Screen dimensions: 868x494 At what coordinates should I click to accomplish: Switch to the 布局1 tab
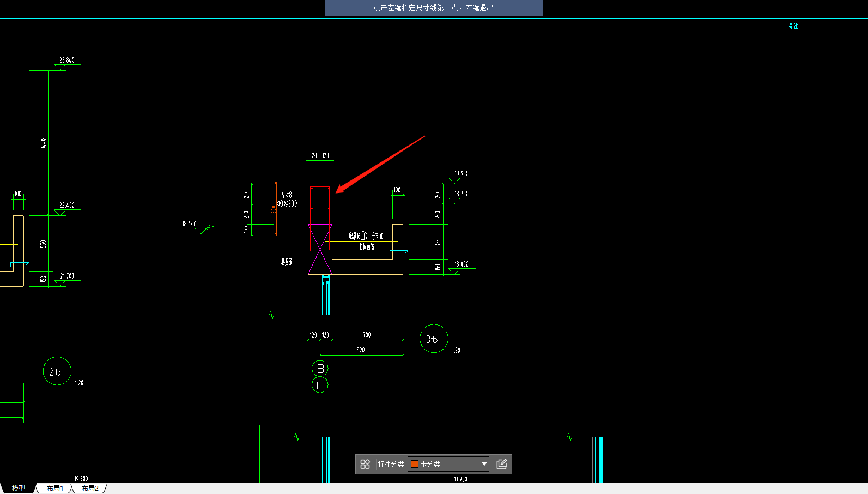pyautogui.click(x=54, y=489)
